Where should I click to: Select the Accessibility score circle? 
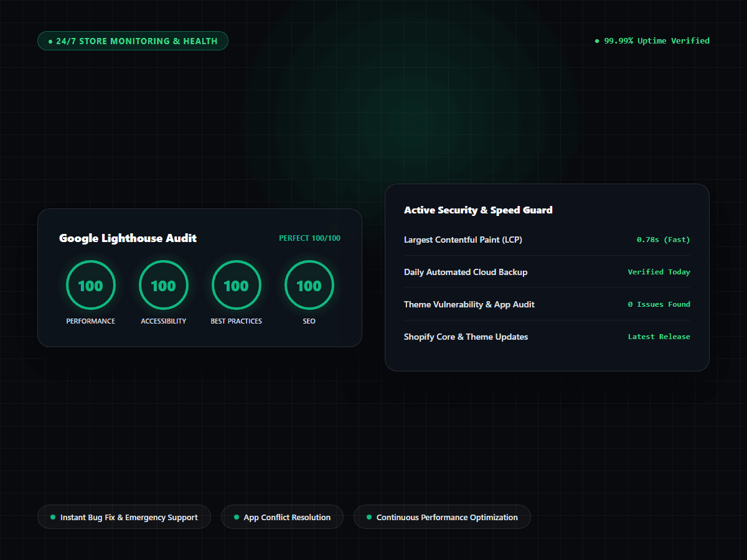[x=164, y=286]
